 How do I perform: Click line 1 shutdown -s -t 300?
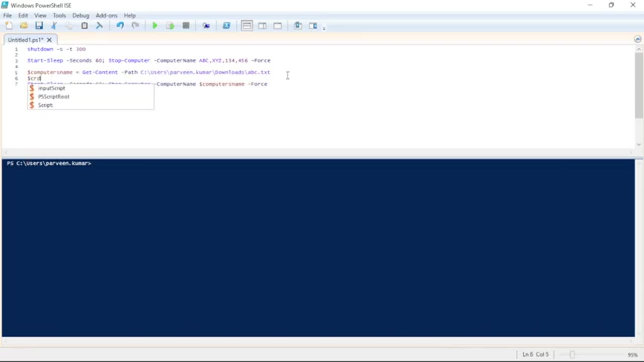56,49
